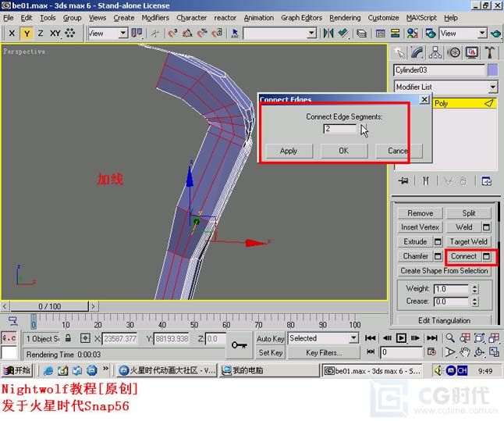Toggle the Selection Lock padlock icon
The image size is (504, 421).
coord(68,338)
